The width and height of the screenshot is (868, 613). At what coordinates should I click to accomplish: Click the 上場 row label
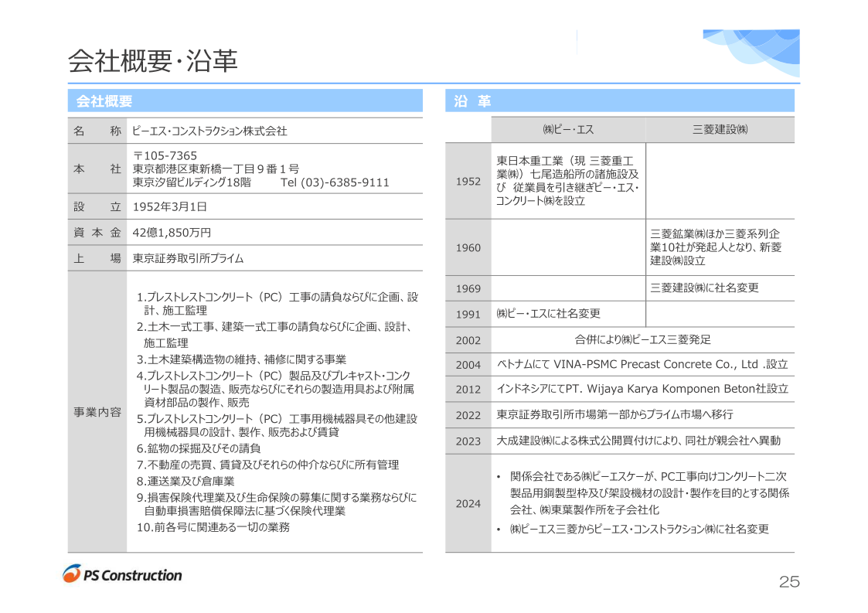click(x=97, y=258)
